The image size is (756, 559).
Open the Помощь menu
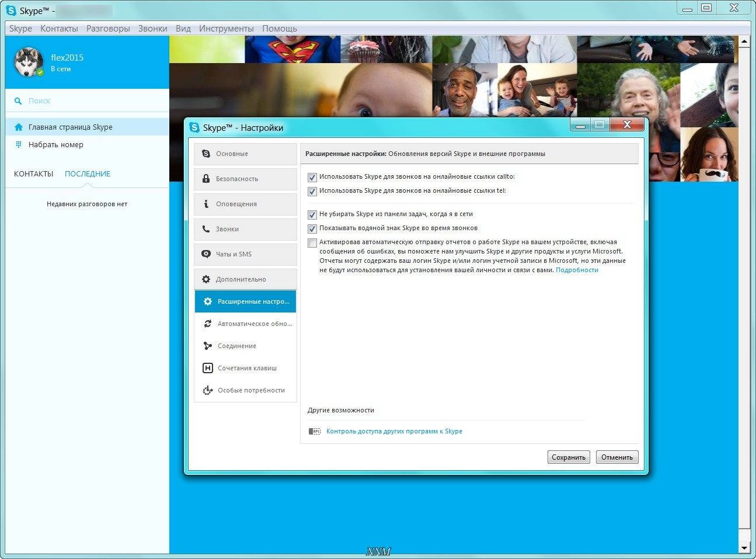click(x=280, y=28)
